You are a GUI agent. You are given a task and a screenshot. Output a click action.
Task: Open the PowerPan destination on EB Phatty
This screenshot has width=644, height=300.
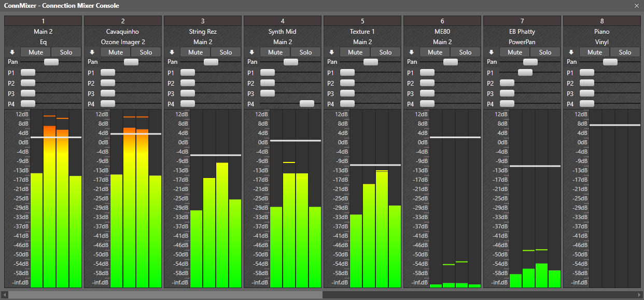pyautogui.click(x=522, y=42)
